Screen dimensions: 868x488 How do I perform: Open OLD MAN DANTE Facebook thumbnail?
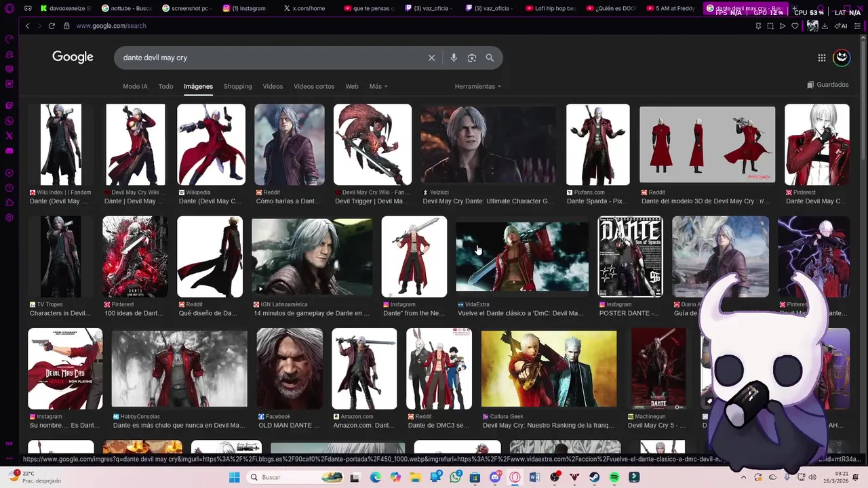290,369
